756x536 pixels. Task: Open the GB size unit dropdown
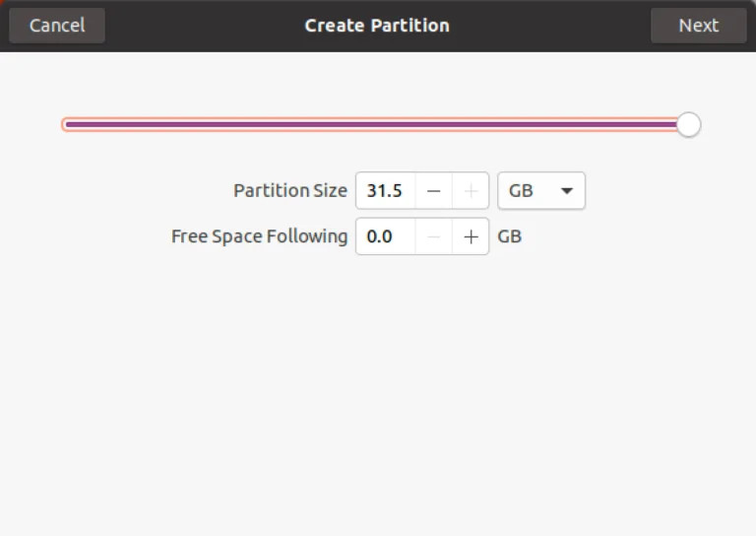(x=540, y=191)
